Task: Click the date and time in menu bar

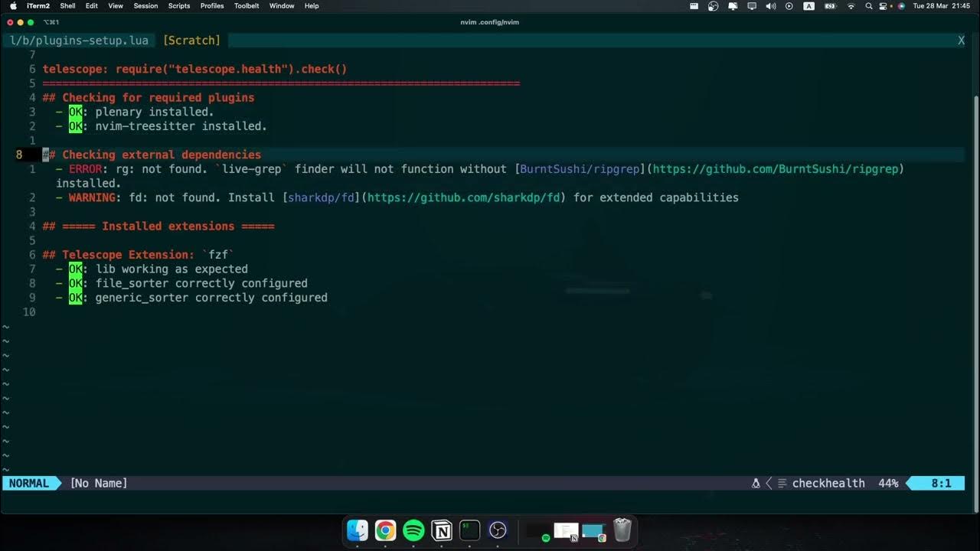Action: pyautogui.click(x=941, y=5)
